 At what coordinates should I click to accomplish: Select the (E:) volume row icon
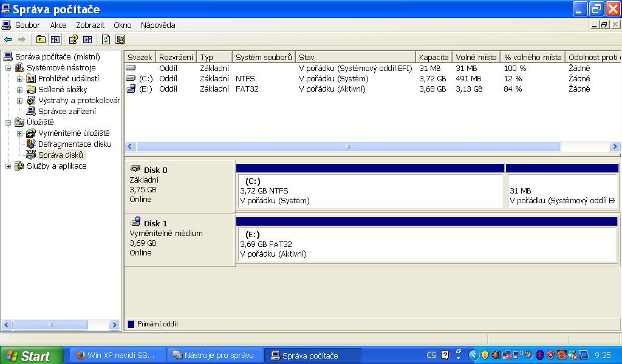coord(131,89)
